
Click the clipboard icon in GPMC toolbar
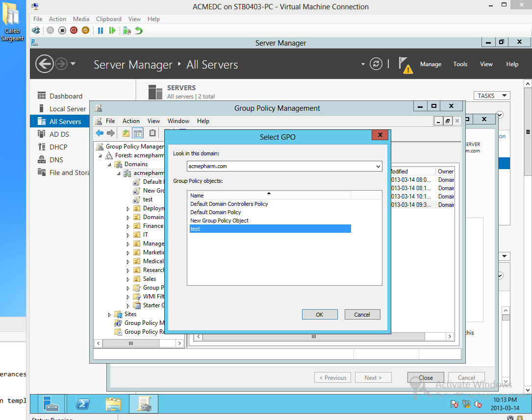point(152,133)
